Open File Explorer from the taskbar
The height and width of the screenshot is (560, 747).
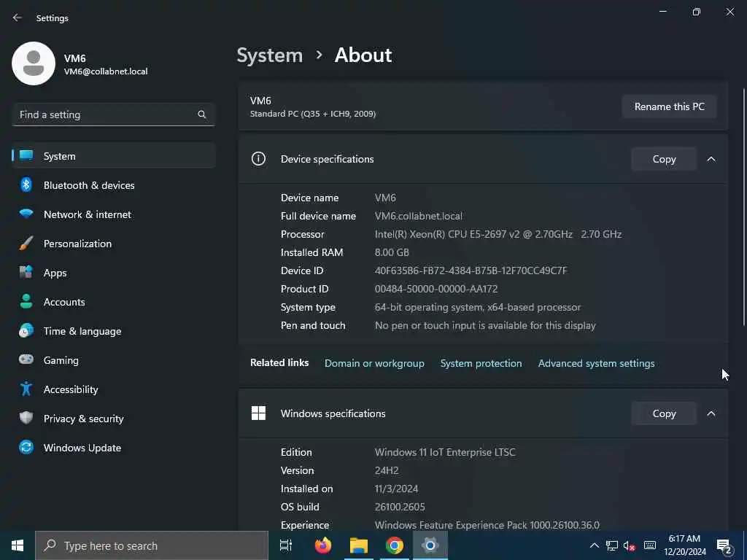click(x=359, y=545)
